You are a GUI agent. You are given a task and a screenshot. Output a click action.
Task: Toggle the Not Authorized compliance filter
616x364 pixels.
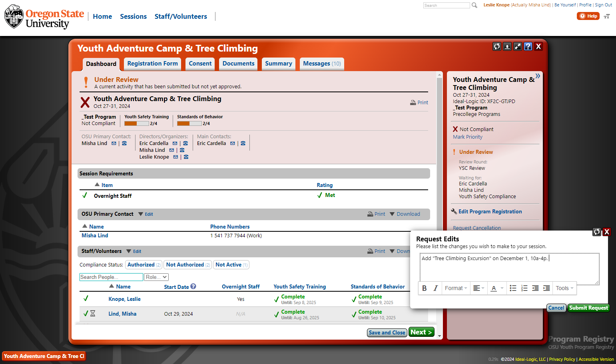click(x=188, y=265)
